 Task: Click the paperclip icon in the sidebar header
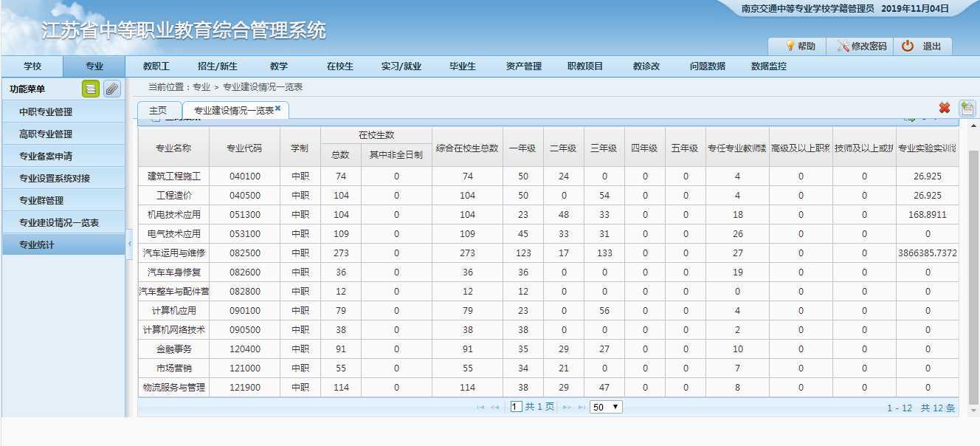pos(111,89)
